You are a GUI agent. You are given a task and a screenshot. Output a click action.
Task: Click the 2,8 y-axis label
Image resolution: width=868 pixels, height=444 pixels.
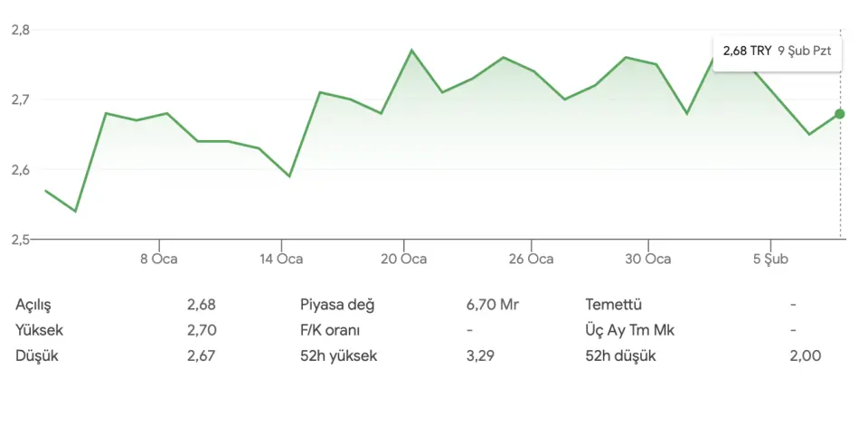(21, 30)
